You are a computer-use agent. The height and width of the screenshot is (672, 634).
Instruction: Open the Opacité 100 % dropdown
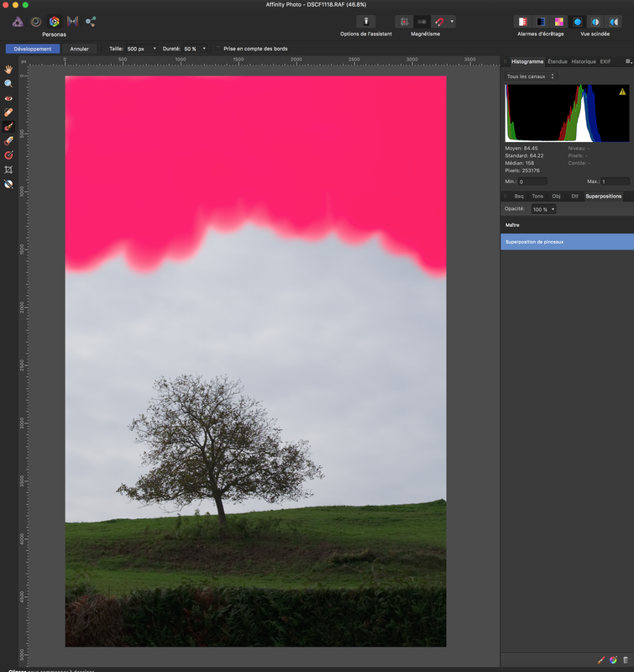543,209
